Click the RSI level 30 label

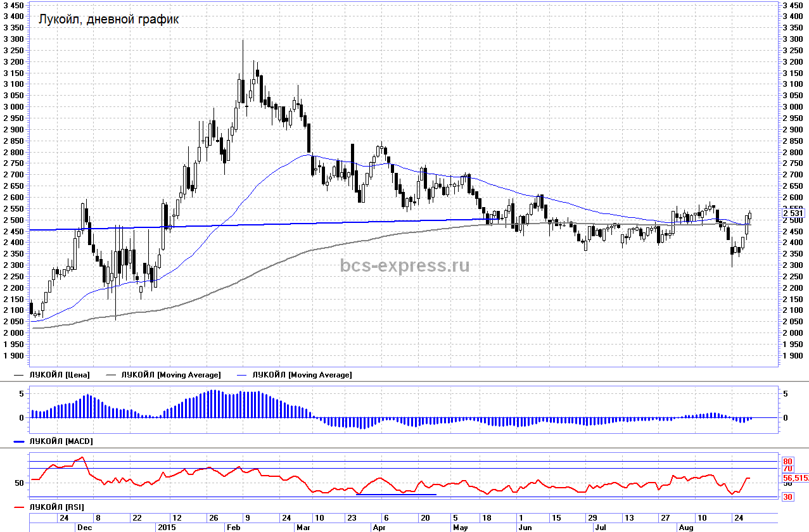[788, 497]
